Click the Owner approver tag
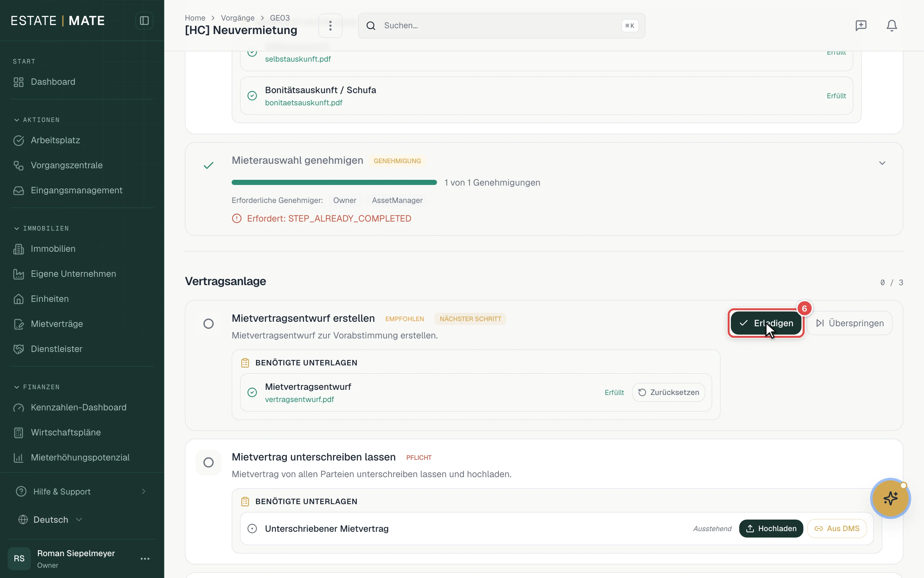This screenshot has height=578, width=924. [344, 200]
